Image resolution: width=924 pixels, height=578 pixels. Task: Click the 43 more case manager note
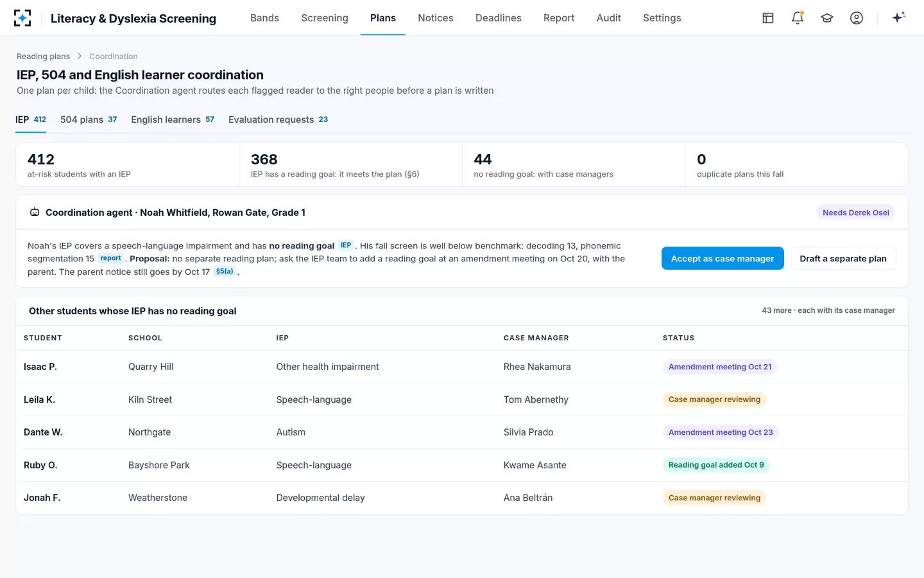click(828, 311)
